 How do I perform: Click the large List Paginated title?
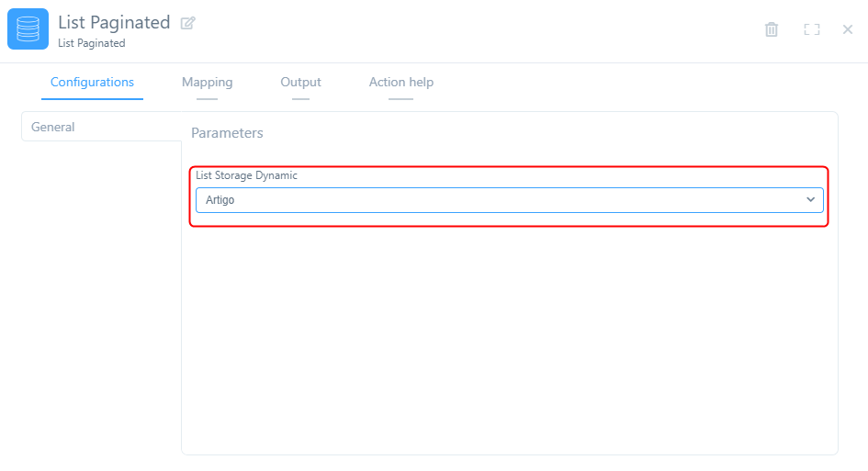[x=114, y=23]
